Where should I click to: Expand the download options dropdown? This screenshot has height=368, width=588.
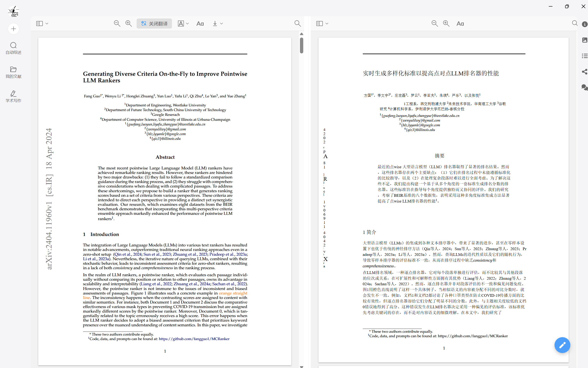[x=221, y=24]
